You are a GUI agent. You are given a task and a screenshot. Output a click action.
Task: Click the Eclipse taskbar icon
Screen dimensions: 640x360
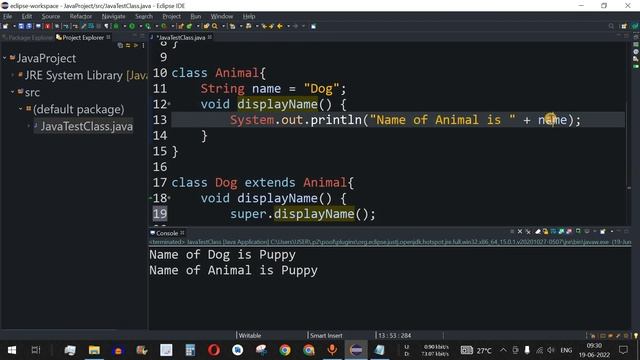click(x=356, y=350)
